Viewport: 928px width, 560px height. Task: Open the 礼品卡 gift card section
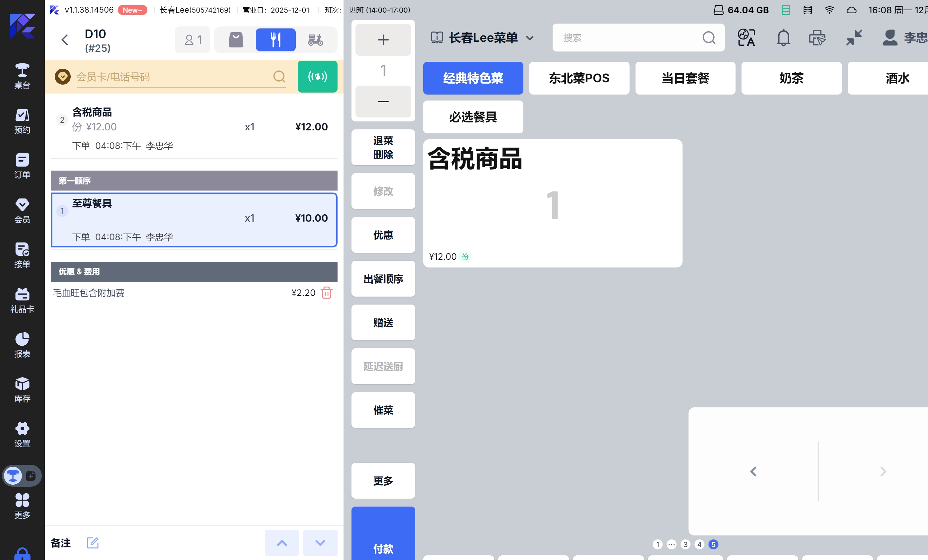22,300
